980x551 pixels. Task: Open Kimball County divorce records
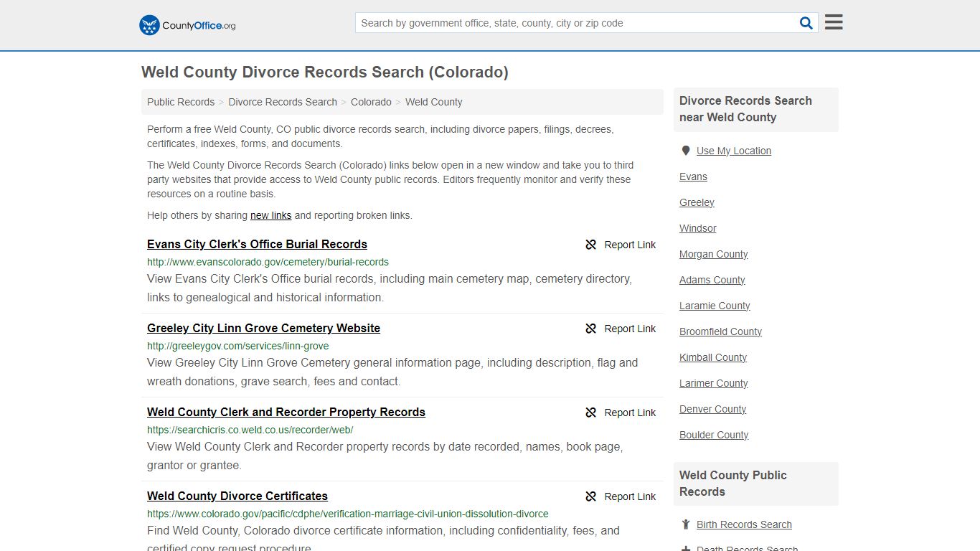click(713, 357)
